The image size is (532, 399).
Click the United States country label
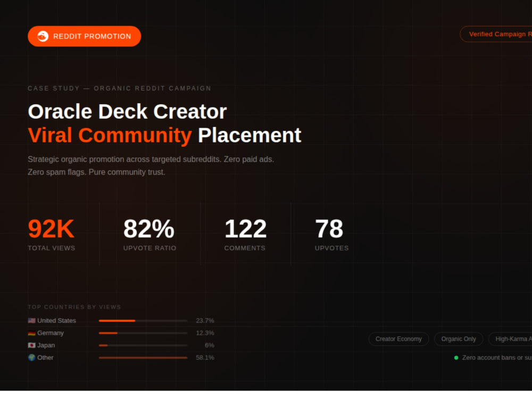[x=57, y=321]
